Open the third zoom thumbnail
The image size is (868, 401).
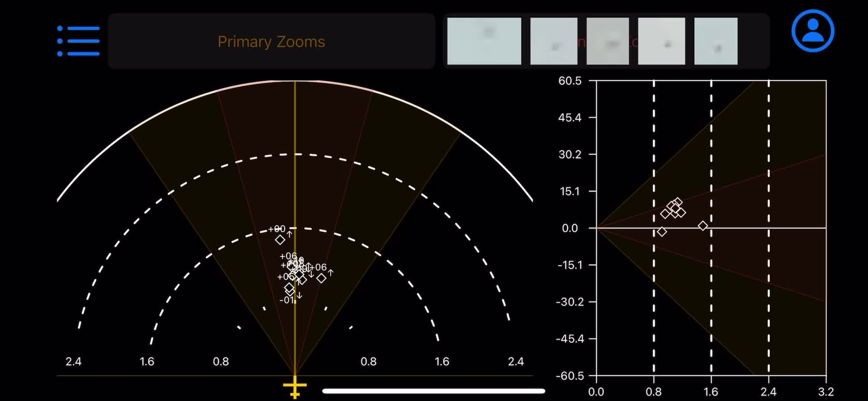[x=607, y=41]
